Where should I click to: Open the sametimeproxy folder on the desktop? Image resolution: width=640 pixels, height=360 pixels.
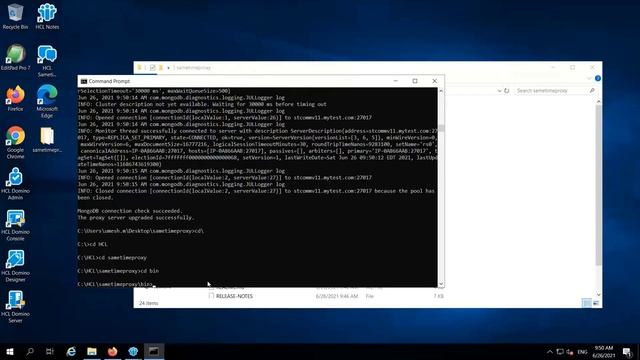pyautogui.click(x=47, y=140)
